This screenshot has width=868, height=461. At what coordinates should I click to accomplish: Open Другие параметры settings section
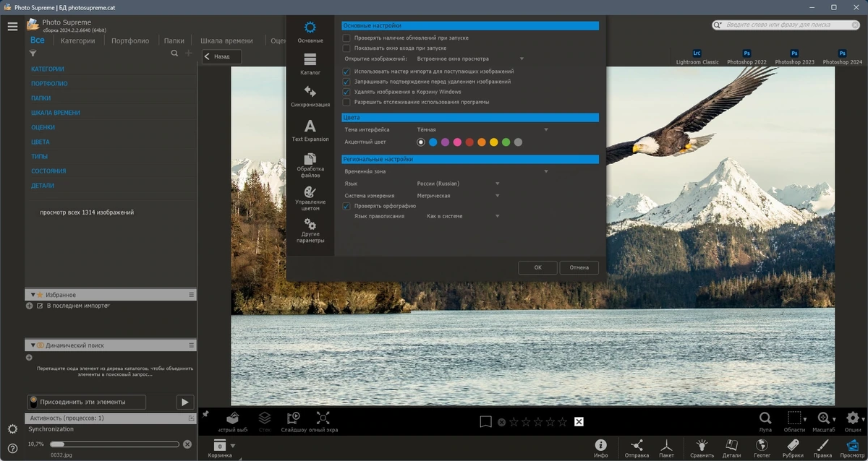click(x=310, y=231)
